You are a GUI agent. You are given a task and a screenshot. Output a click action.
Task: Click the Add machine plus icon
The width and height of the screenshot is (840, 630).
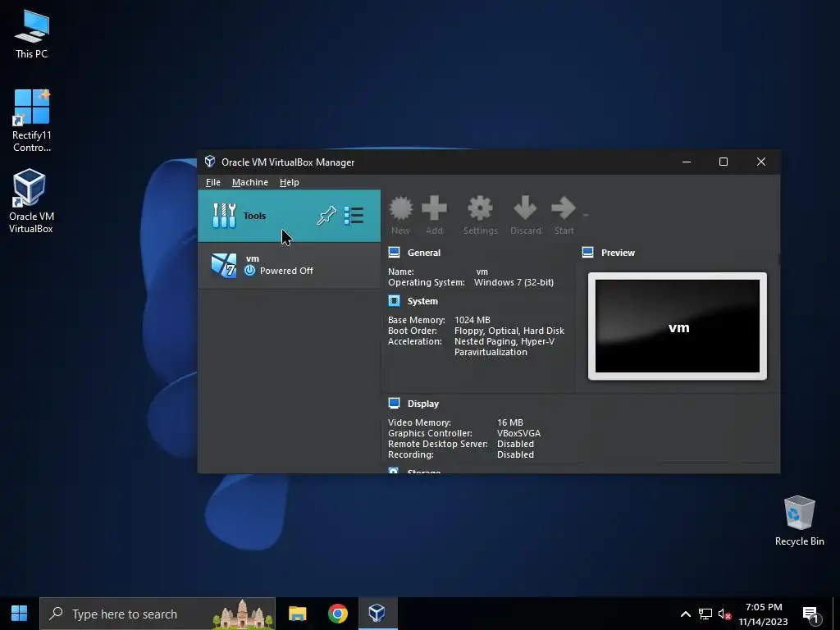[434, 208]
